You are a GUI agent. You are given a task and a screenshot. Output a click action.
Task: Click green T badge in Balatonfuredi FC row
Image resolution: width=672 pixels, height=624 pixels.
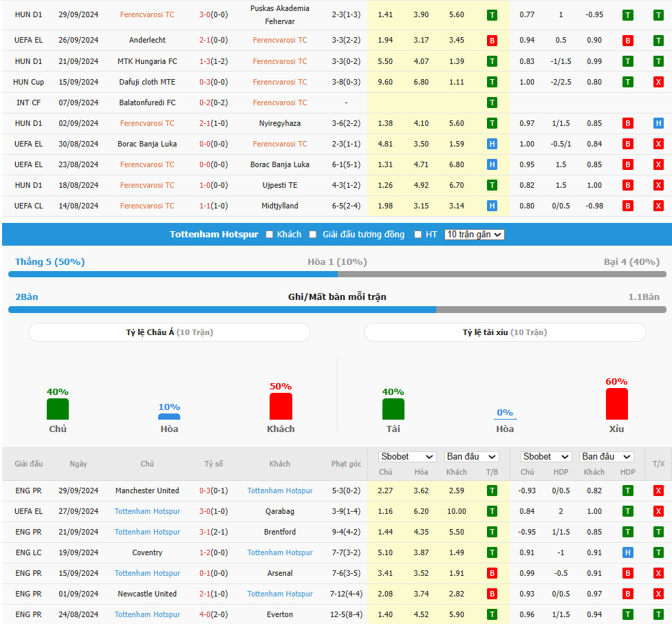(x=492, y=103)
